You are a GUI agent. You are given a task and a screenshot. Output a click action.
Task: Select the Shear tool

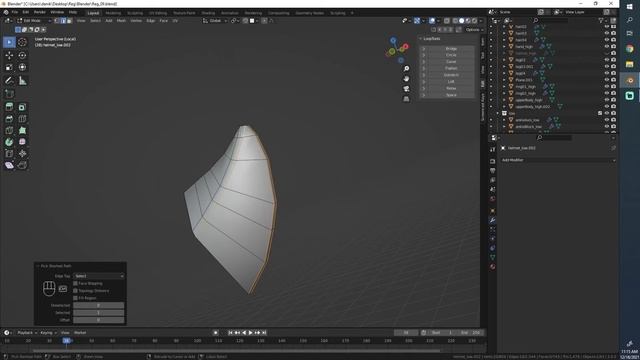[x=9, y=165]
